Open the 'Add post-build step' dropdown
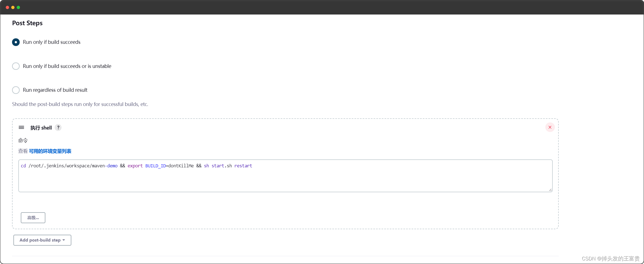 pyautogui.click(x=42, y=240)
